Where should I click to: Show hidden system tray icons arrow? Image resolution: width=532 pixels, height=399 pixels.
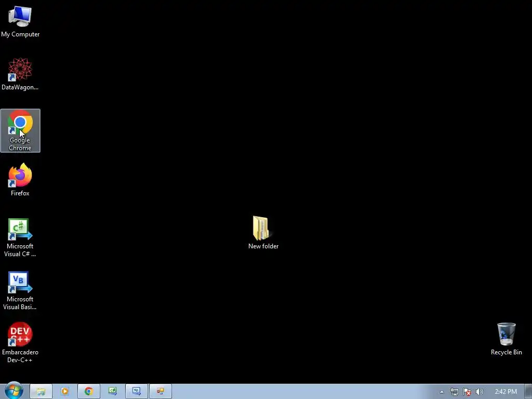pos(442,392)
